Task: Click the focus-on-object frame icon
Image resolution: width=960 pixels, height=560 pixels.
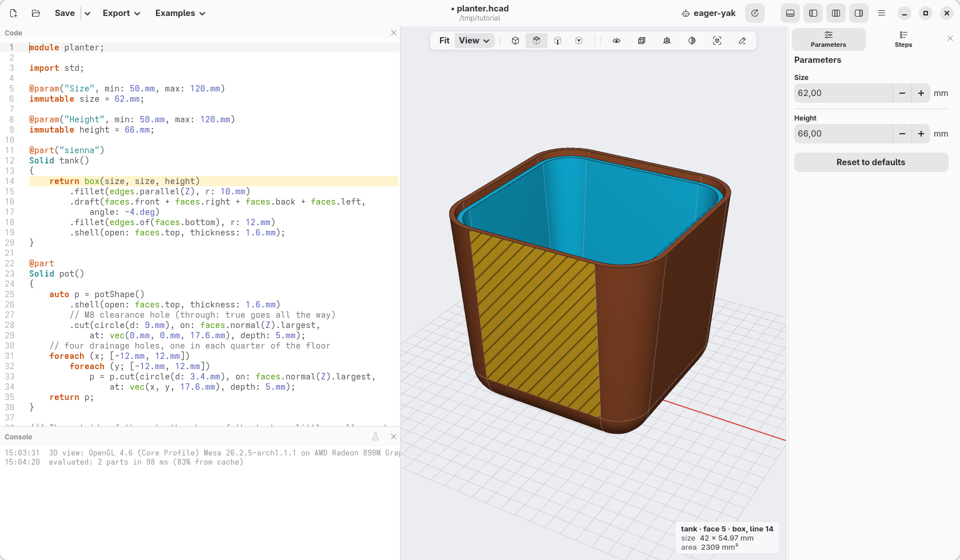Action: (717, 41)
